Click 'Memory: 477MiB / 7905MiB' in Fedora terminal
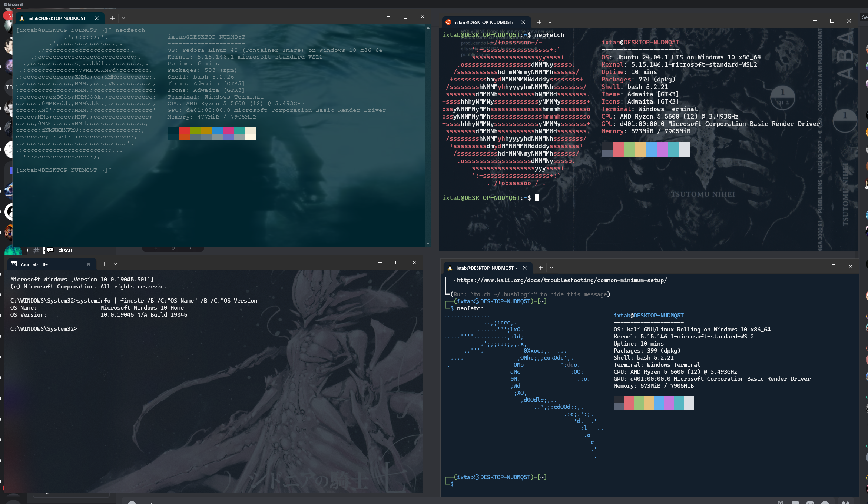Viewport: 868px width, 504px height. coord(212,117)
